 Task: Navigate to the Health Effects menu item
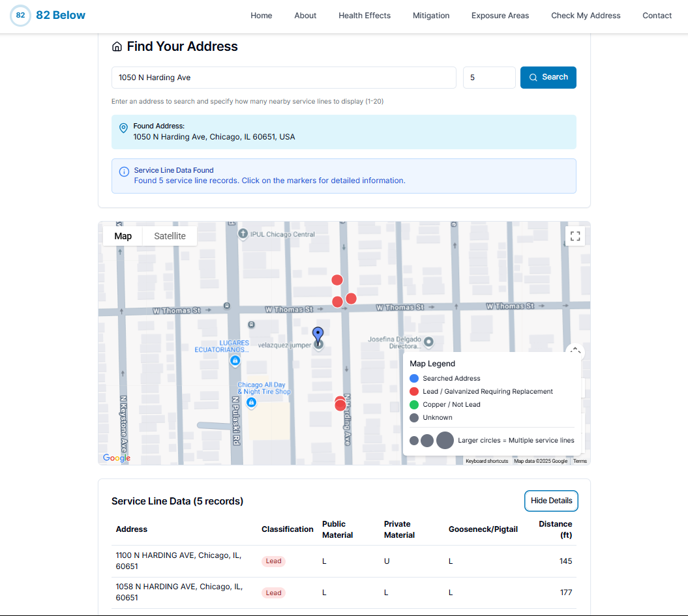tap(365, 15)
